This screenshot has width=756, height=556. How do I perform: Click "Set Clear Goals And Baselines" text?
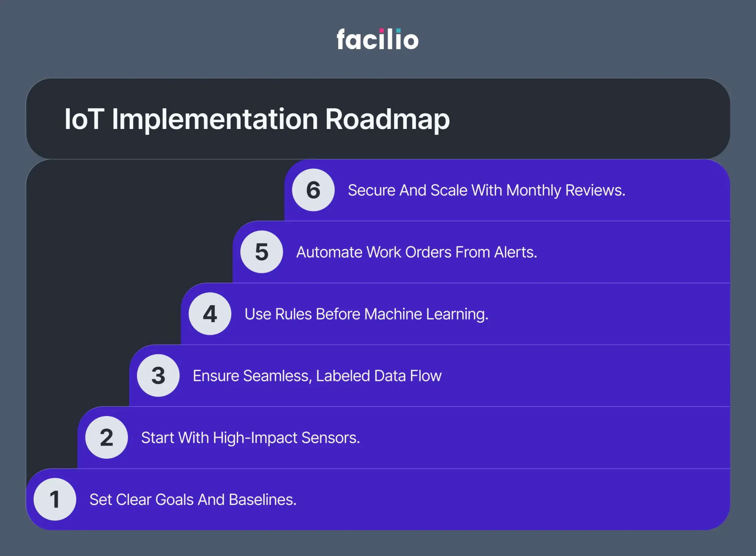[193, 500]
